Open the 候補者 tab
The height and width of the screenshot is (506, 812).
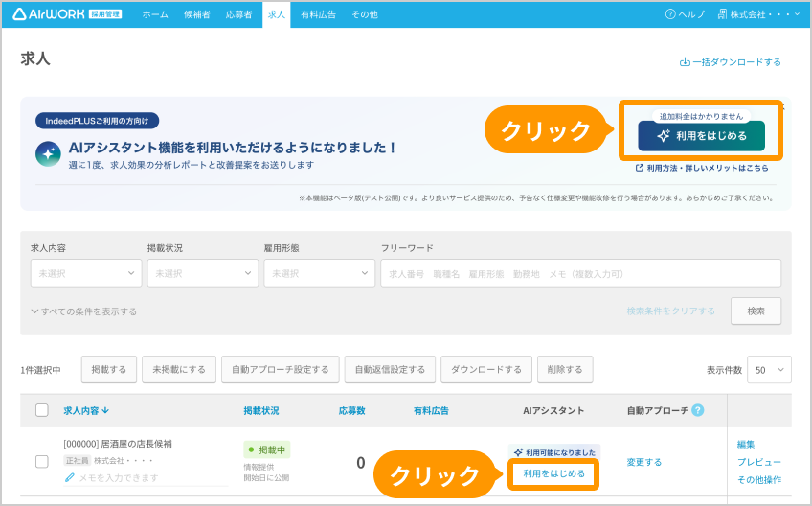(x=197, y=14)
